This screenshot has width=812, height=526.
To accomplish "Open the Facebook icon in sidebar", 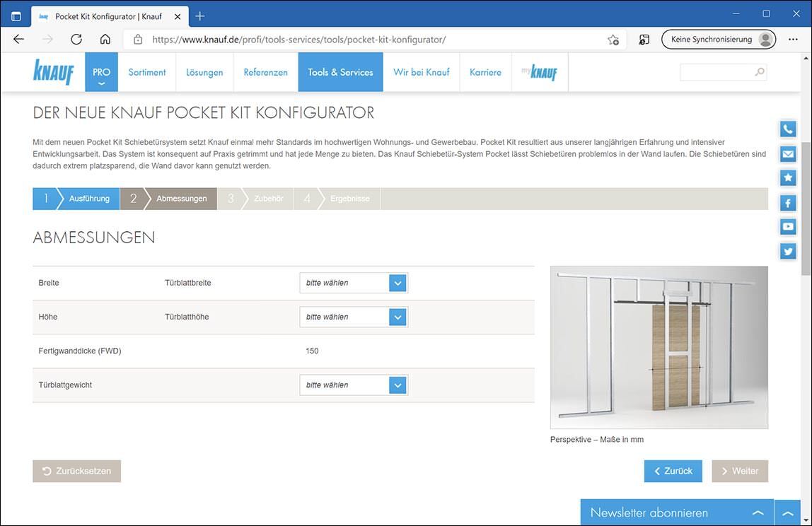I will (x=788, y=202).
